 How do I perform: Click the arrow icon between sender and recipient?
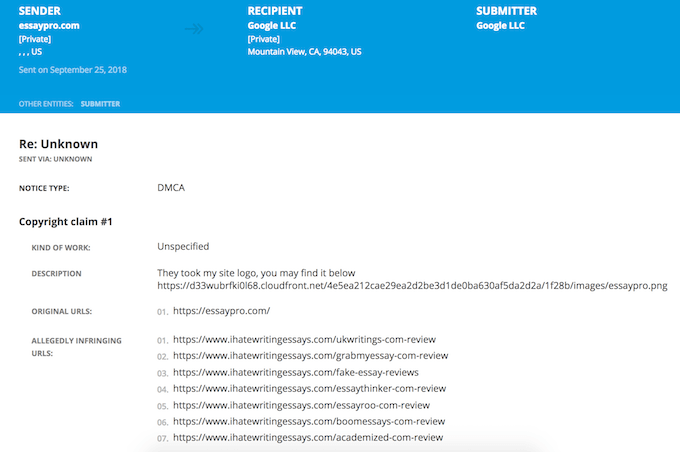[x=194, y=29]
